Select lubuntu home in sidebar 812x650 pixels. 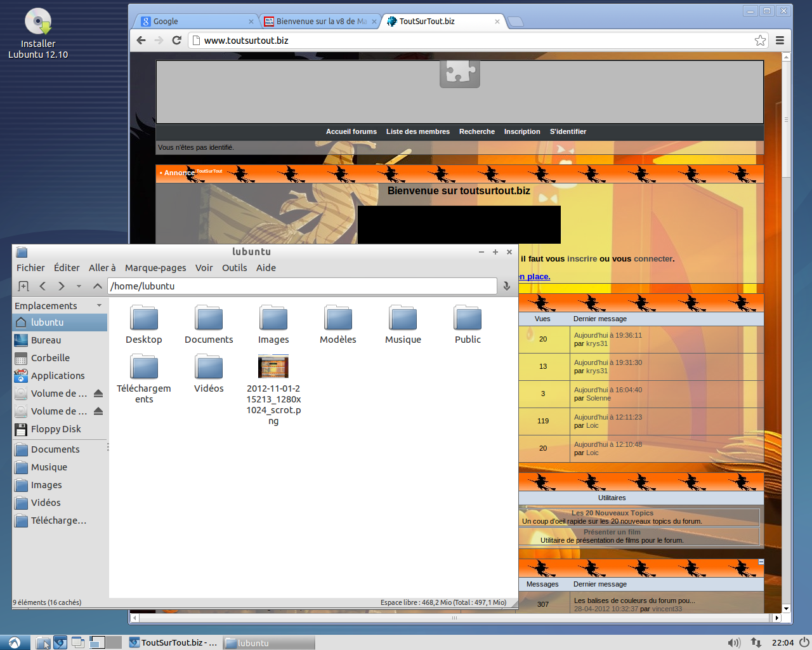coord(60,322)
